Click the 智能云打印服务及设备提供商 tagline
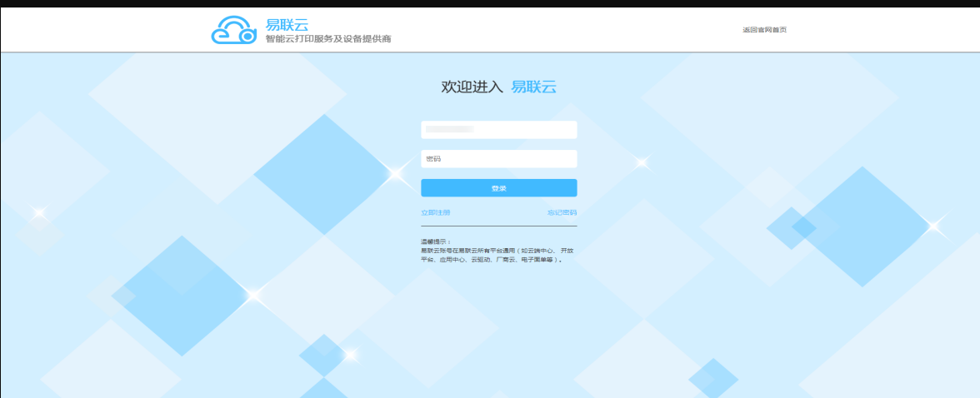Image resolution: width=980 pixels, height=398 pixels. pos(328,39)
